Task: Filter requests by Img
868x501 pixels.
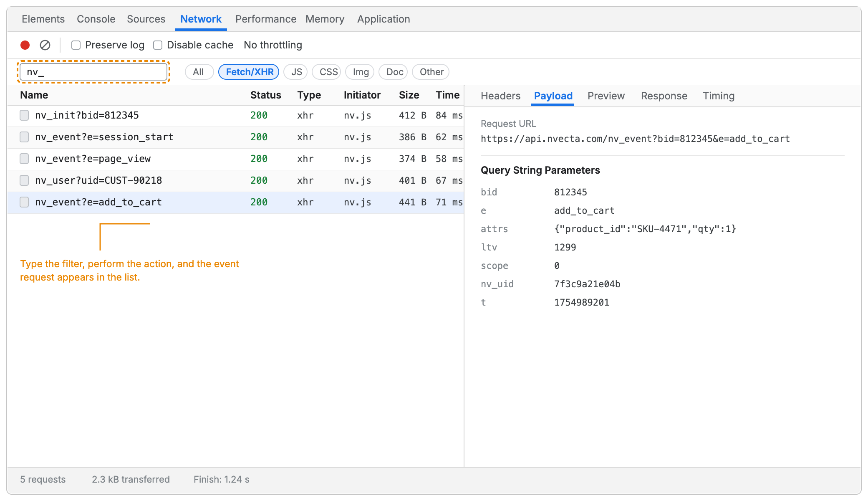Action: (361, 72)
